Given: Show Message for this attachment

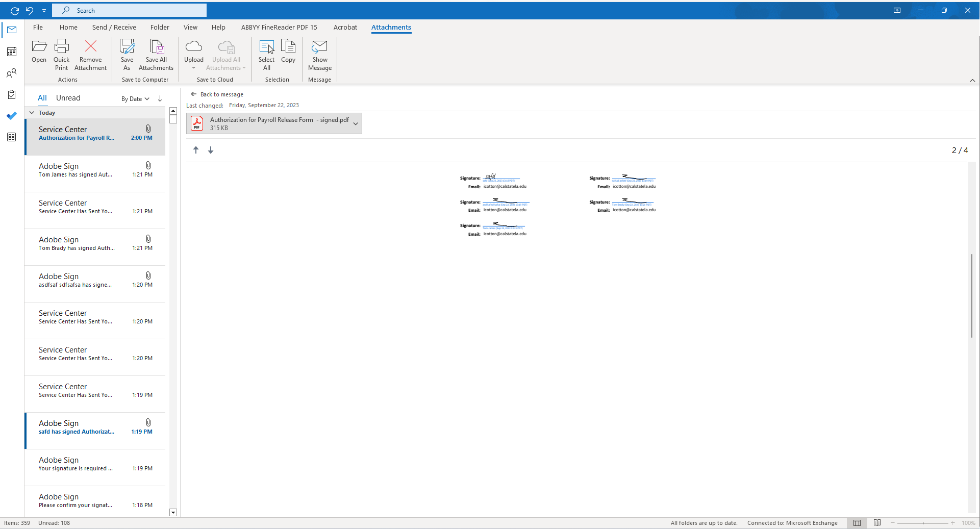Looking at the screenshot, I should (319, 55).
